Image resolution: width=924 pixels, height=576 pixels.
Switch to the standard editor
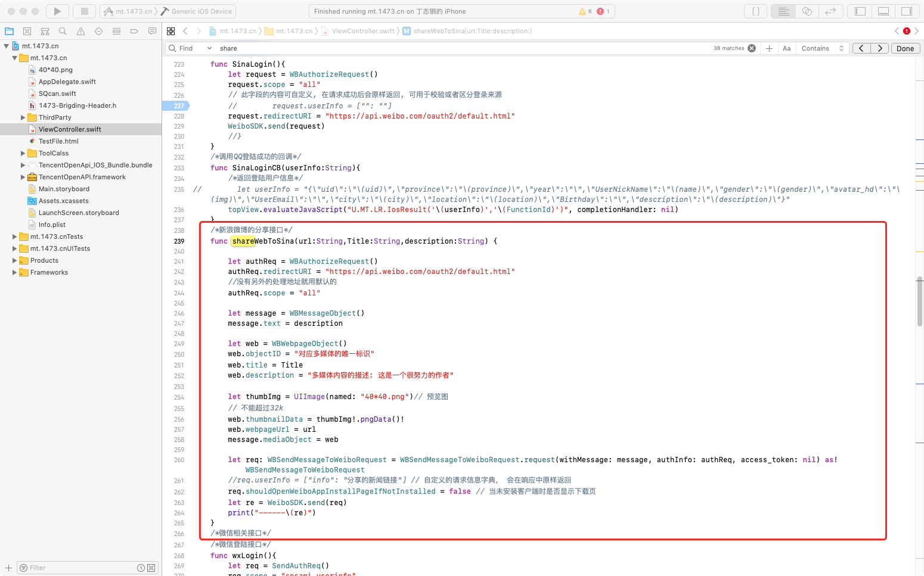pos(784,11)
